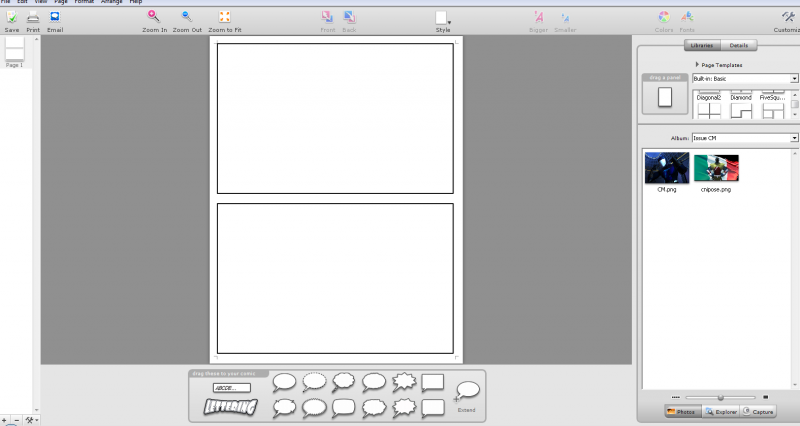This screenshot has height=426, width=800.
Task: Make text Bigger with the toolbar icon
Action: 539,18
